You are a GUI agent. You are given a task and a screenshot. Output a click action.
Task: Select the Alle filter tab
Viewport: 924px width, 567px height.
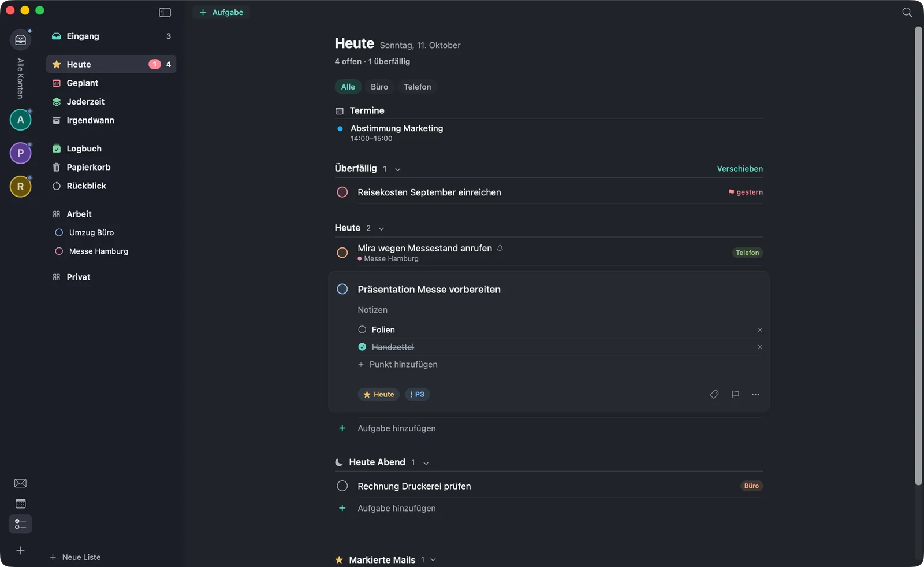[x=348, y=87]
